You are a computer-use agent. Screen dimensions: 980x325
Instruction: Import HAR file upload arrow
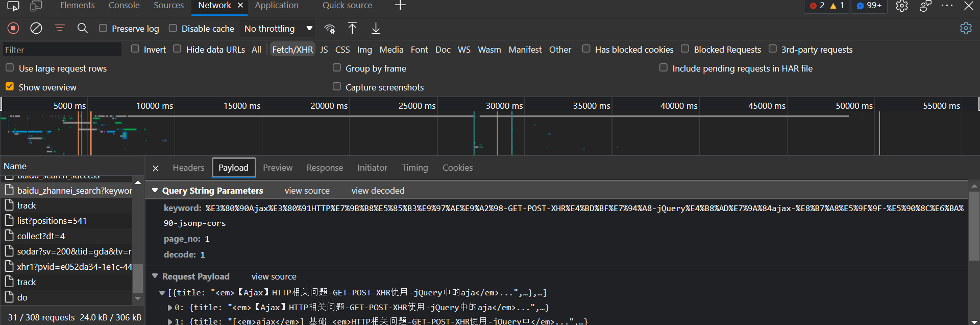(x=352, y=28)
